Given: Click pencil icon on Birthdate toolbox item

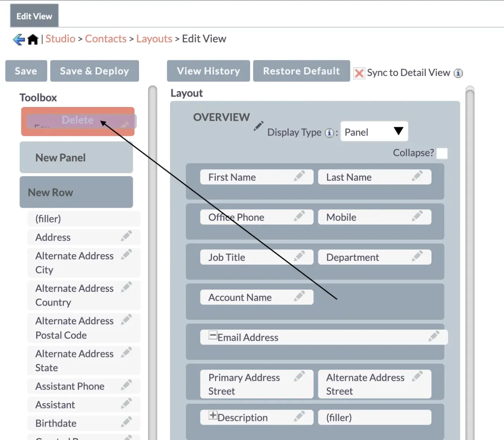Looking at the screenshot, I should point(126,422).
